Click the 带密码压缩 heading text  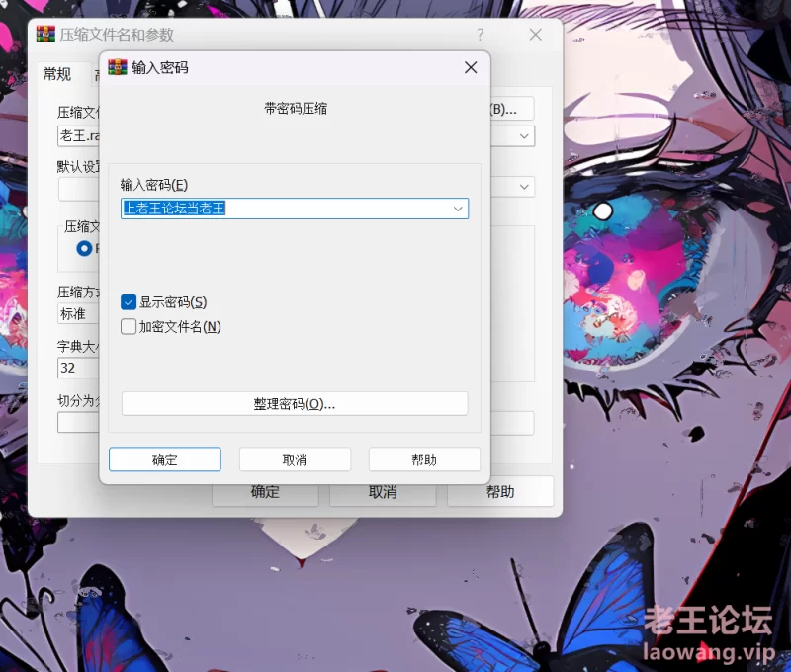(x=296, y=109)
